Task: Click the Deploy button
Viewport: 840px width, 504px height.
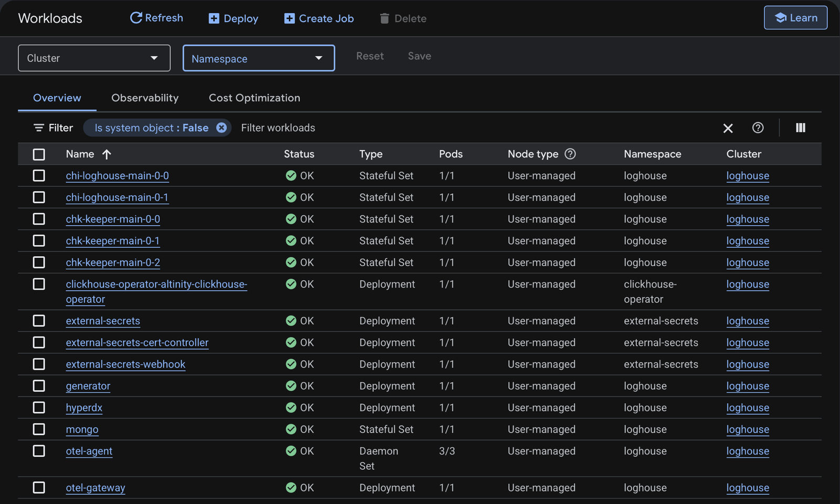Action: (x=233, y=18)
